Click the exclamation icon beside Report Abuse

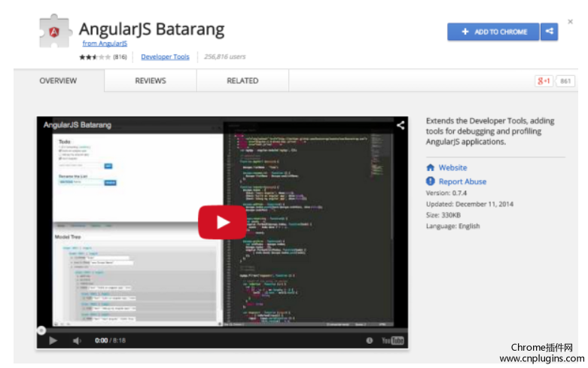[x=430, y=181]
